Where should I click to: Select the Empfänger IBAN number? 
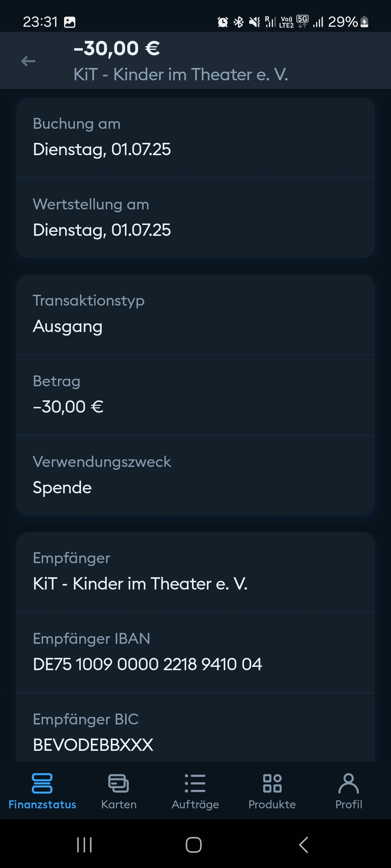click(x=147, y=664)
